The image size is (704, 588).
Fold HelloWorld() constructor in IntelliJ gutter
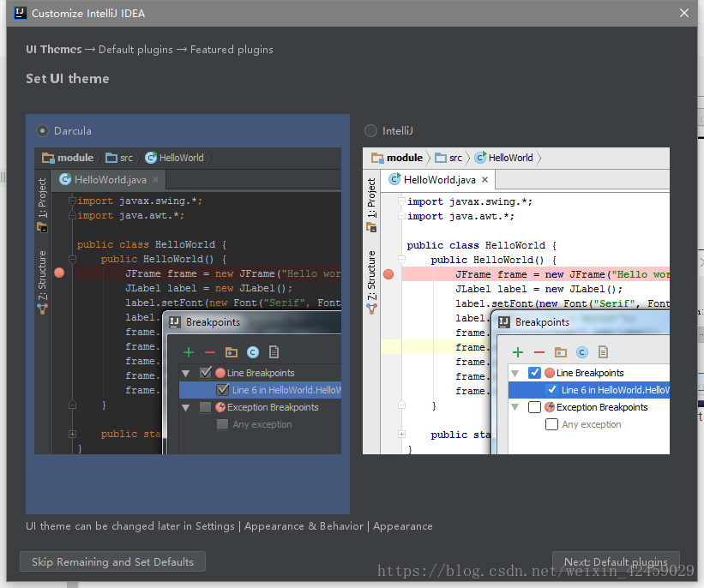tap(402, 260)
